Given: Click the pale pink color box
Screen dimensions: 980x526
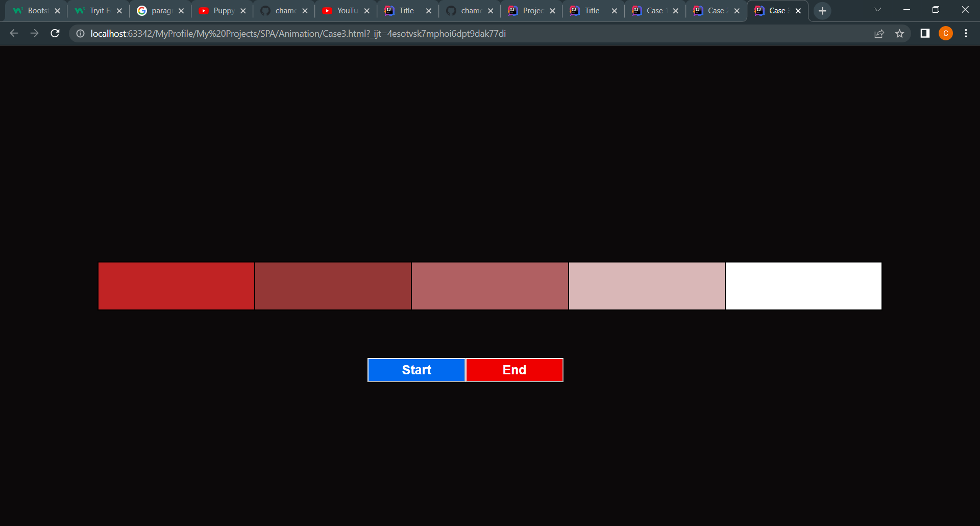Looking at the screenshot, I should tap(647, 286).
